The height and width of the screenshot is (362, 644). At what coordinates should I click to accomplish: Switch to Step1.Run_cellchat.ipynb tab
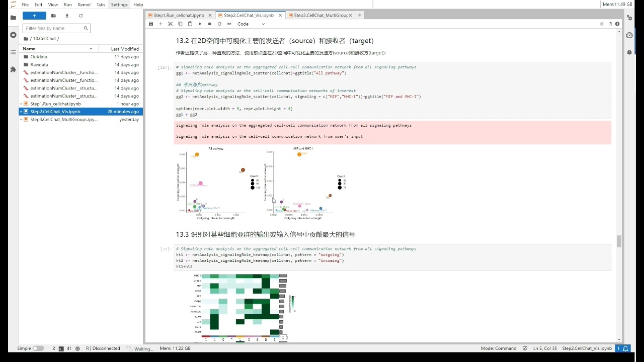[x=179, y=16]
